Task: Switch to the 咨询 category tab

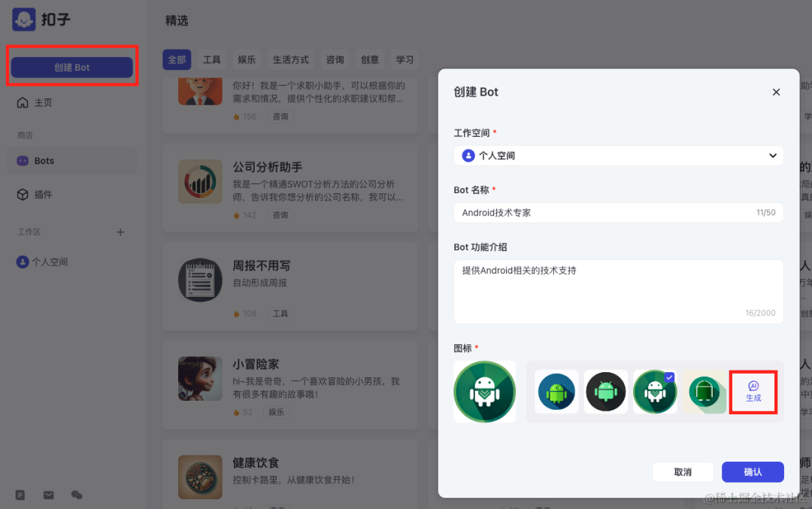Action: 335,60
